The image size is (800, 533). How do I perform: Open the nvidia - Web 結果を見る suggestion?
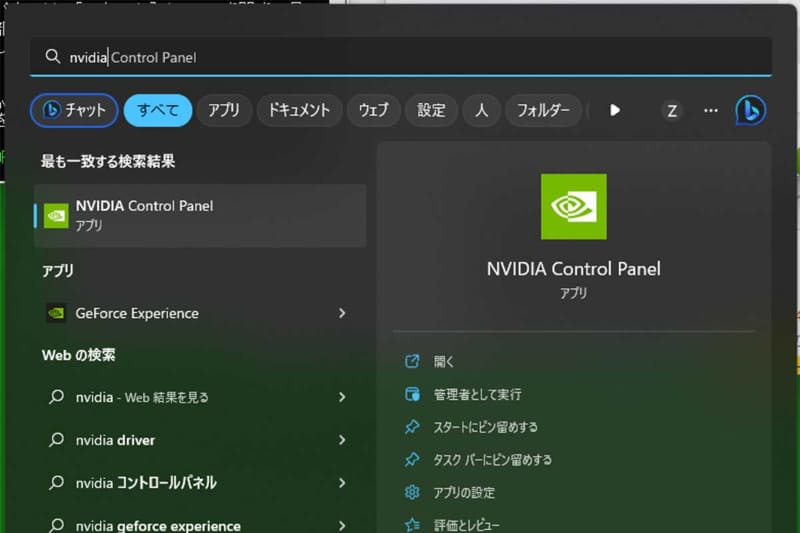coord(200,397)
